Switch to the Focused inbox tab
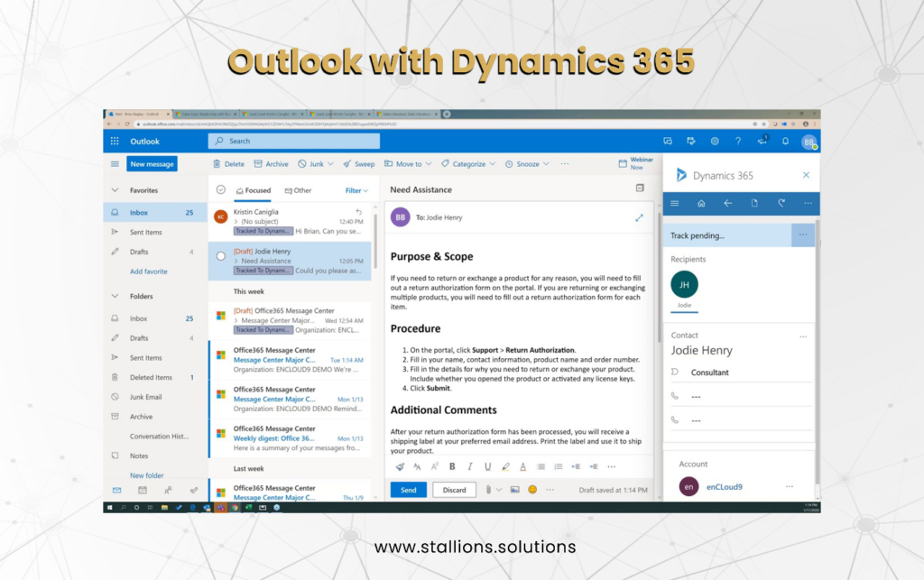This screenshot has width=924, height=580. (x=254, y=191)
